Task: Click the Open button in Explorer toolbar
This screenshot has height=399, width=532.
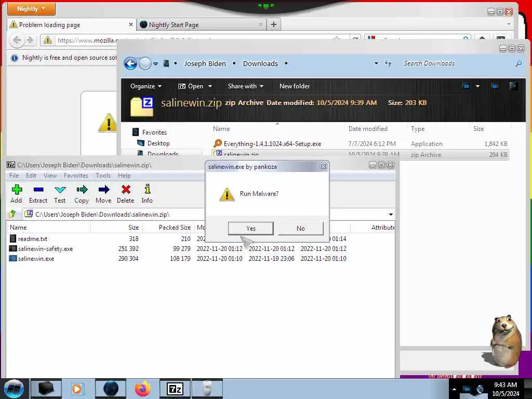Action: (191, 86)
